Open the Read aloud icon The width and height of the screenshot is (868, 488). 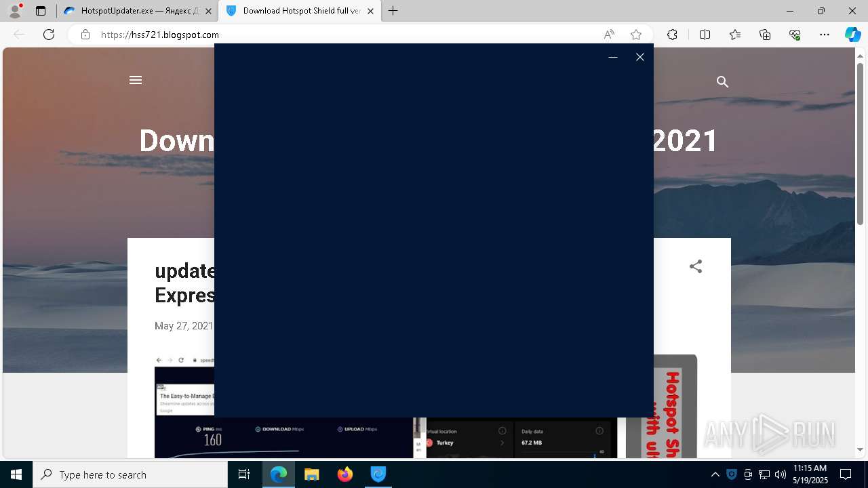pyautogui.click(x=609, y=35)
